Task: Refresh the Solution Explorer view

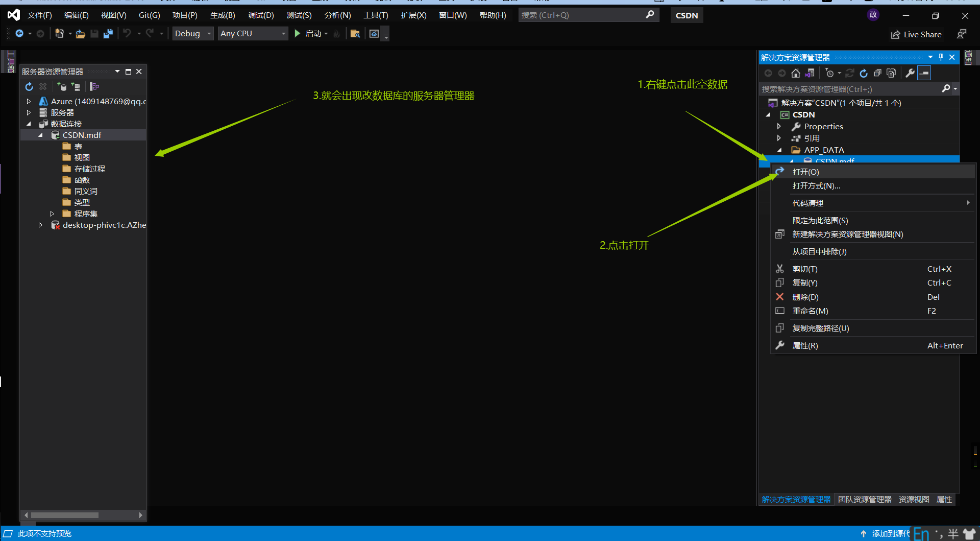Action: (x=863, y=73)
